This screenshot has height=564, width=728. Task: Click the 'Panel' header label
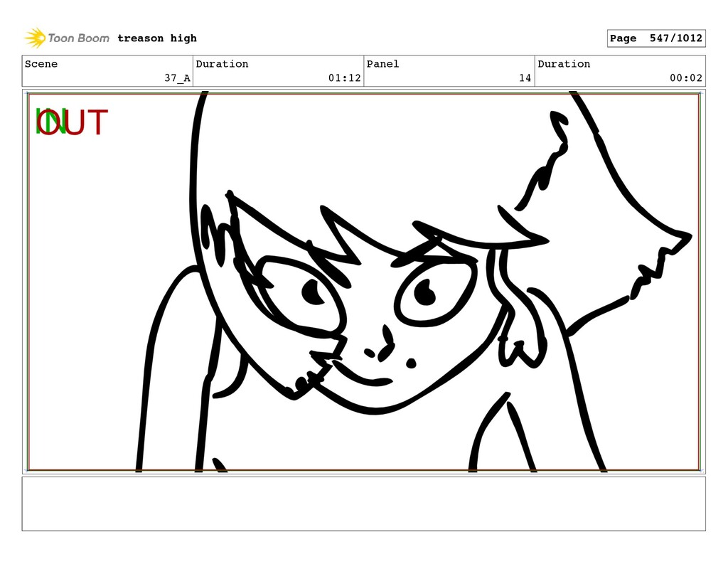click(382, 63)
